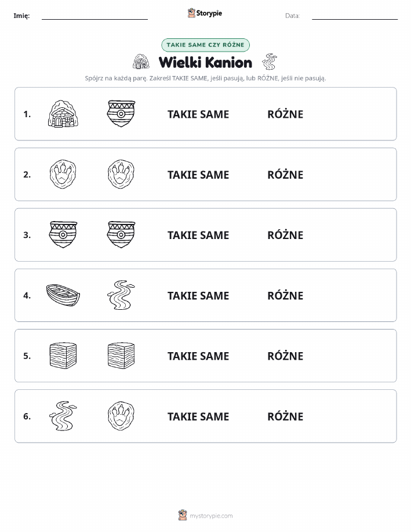Click the clay pot icon in row 1
411x532 pixels.
(121, 114)
